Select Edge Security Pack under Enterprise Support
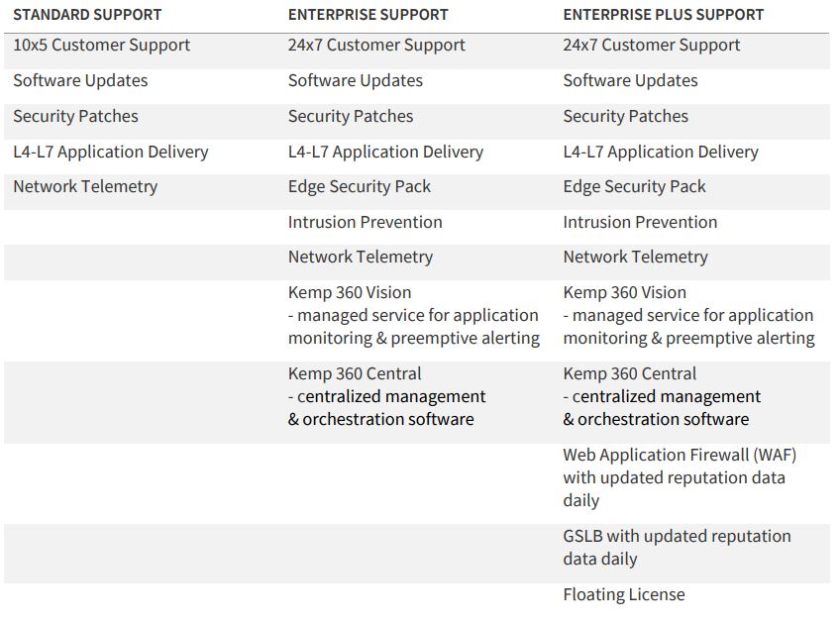840x624 pixels. [360, 187]
